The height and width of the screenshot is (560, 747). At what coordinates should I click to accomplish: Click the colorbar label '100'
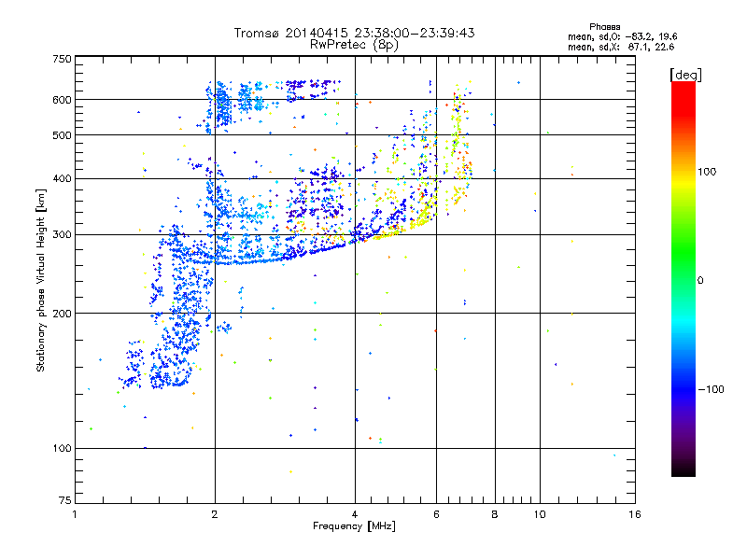coord(707,172)
